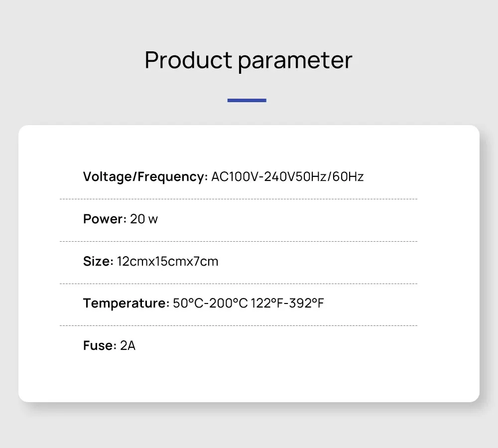Click dashed divider between Power and Size rows
Viewport: 498px width, 448px height.
pos(238,241)
